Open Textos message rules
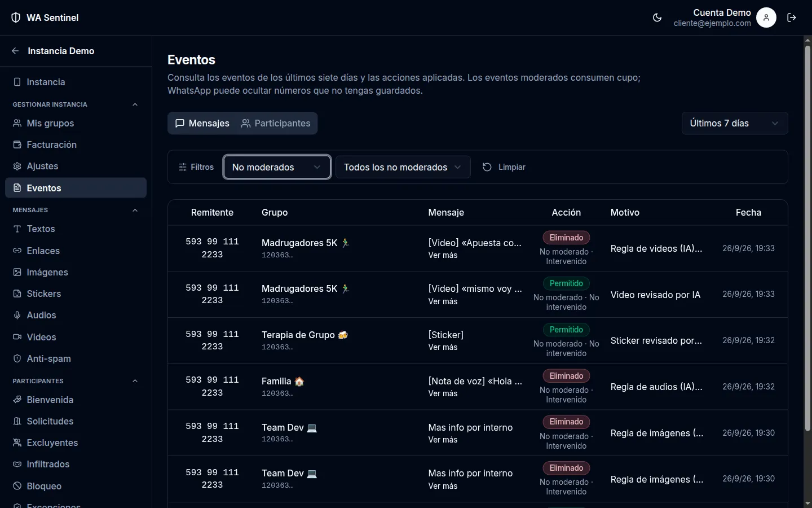812x508 pixels. point(76,229)
